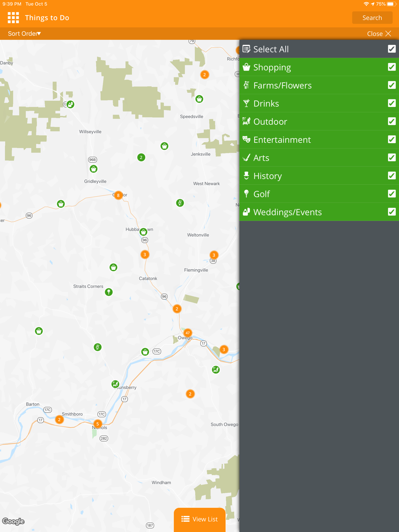Click the orange 2 cluster south of Catatonk
Image resolution: width=399 pixels, height=532 pixels.
coord(177,309)
